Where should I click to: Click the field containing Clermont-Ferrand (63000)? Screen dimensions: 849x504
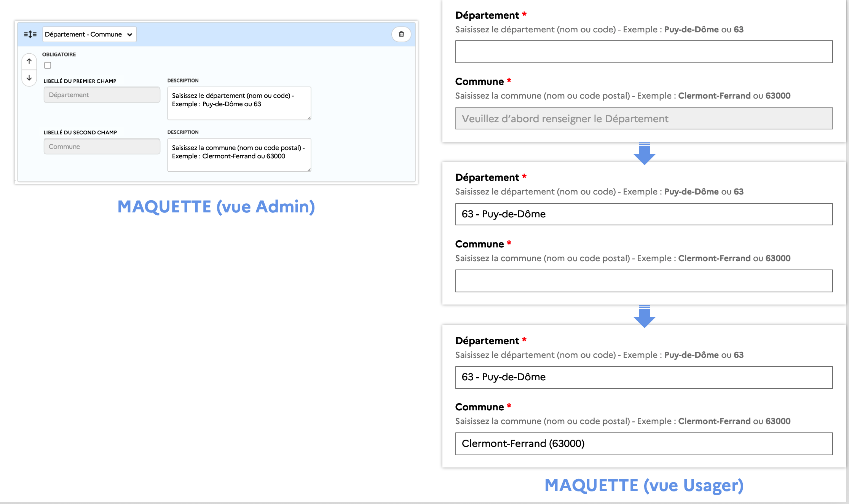(643, 443)
